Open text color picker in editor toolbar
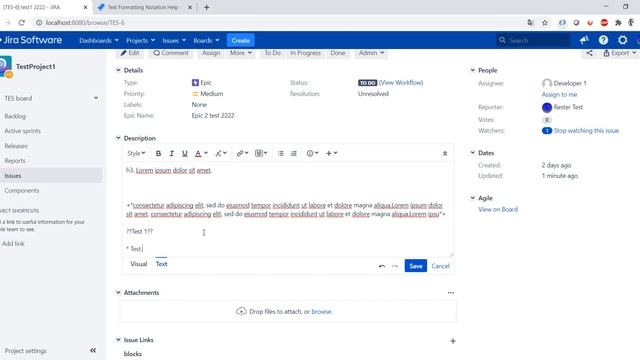 201,153
